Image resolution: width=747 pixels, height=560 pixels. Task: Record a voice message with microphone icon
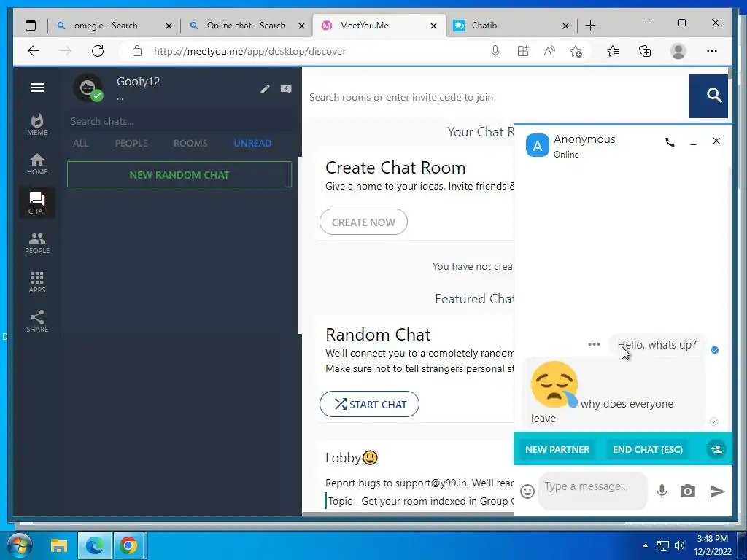pyautogui.click(x=662, y=491)
